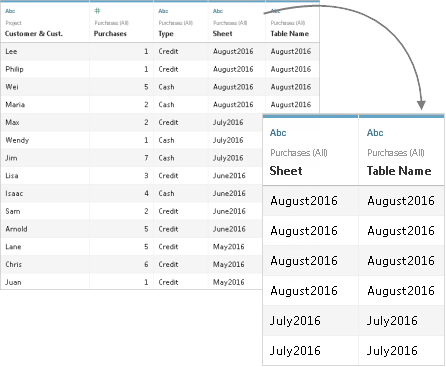Viewport: 446px width, 367px height.
Task: Click the Abc data type icon above Customer & Cust.
Action: coord(10,11)
